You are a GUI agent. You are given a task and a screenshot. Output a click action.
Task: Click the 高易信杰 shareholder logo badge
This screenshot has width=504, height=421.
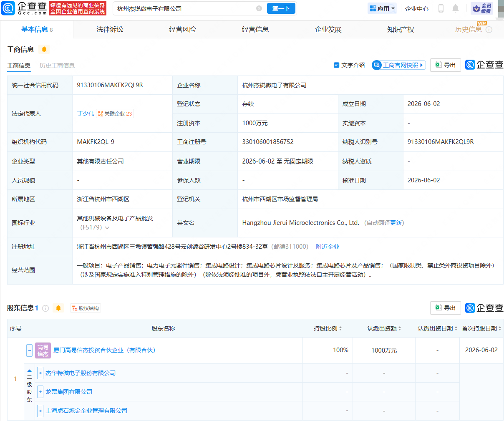[43, 350]
